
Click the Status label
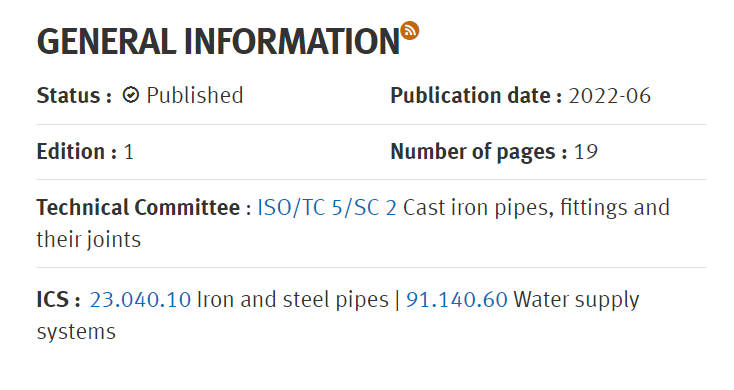point(74,96)
